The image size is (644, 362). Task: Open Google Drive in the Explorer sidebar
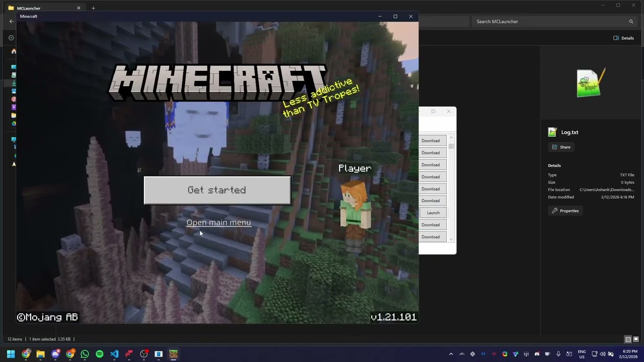pyautogui.click(x=14, y=123)
